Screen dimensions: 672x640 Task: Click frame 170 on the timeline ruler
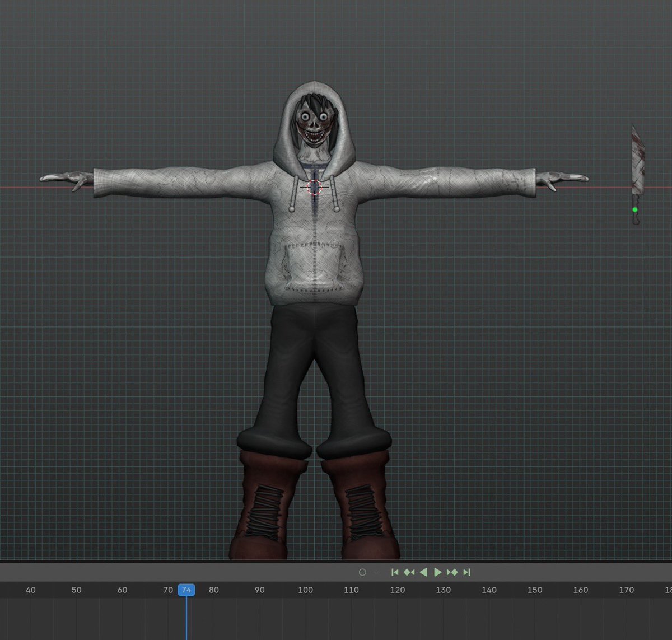627,590
